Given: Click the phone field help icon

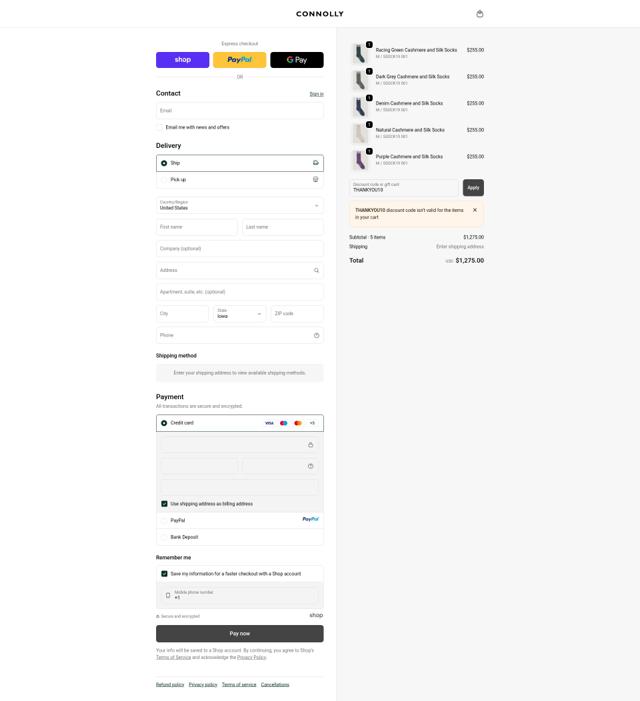Looking at the screenshot, I should 316,335.
